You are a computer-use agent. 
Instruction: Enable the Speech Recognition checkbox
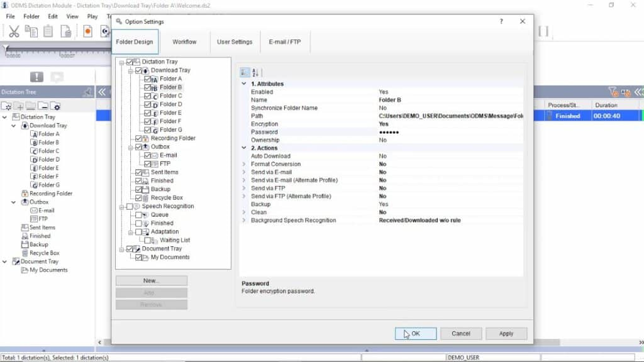coord(130,206)
